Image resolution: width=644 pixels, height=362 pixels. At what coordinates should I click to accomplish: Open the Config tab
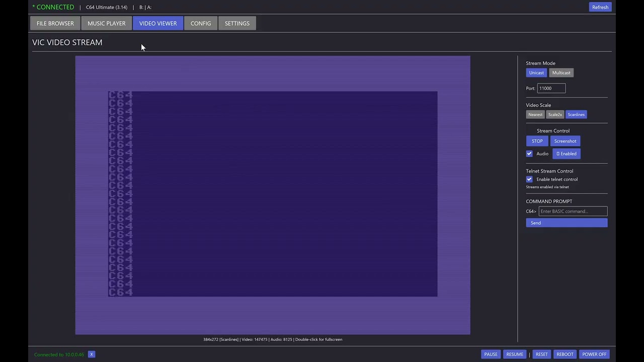coord(201,23)
